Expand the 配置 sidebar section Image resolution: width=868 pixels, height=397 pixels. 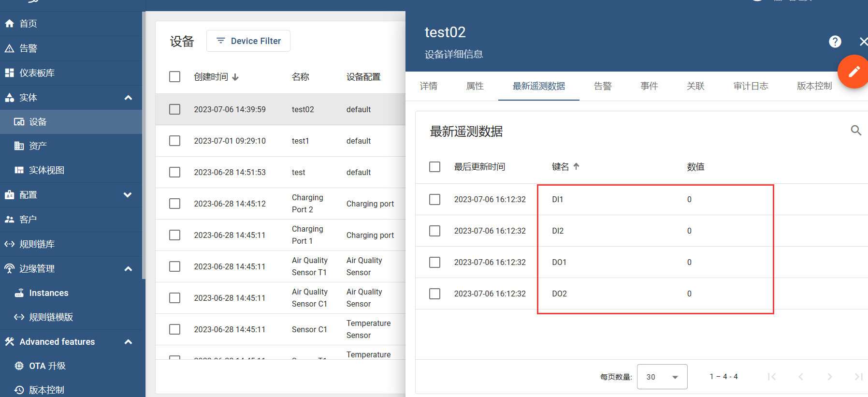(x=128, y=195)
